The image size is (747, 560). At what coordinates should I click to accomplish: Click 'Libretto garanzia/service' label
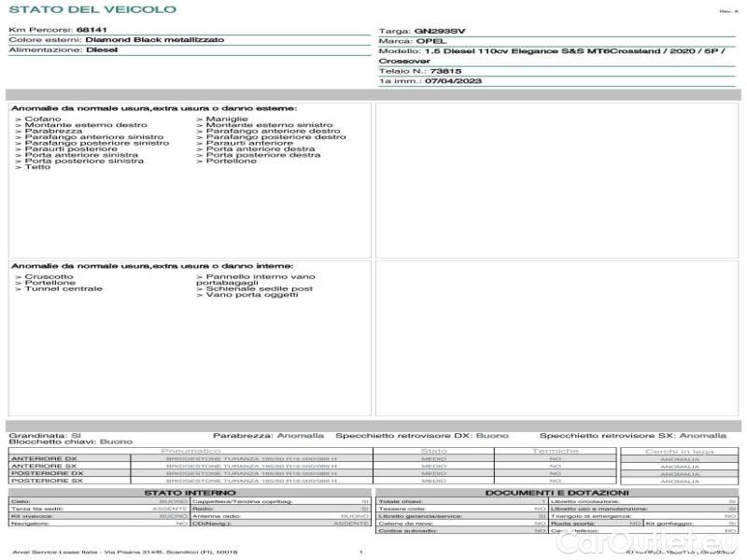pos(420,516)
